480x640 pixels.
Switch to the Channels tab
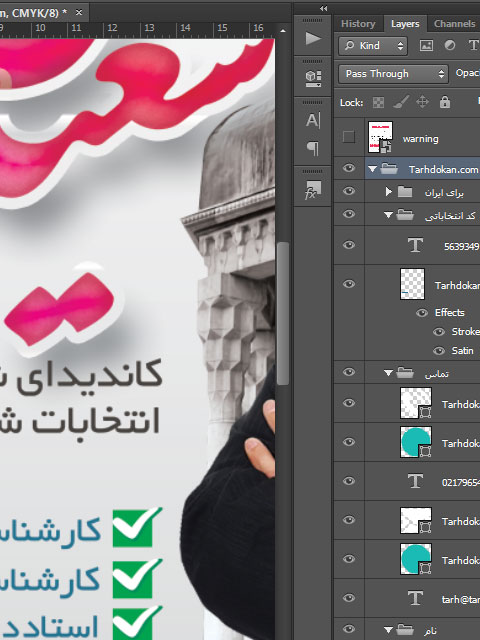click(x=454, y=24)
